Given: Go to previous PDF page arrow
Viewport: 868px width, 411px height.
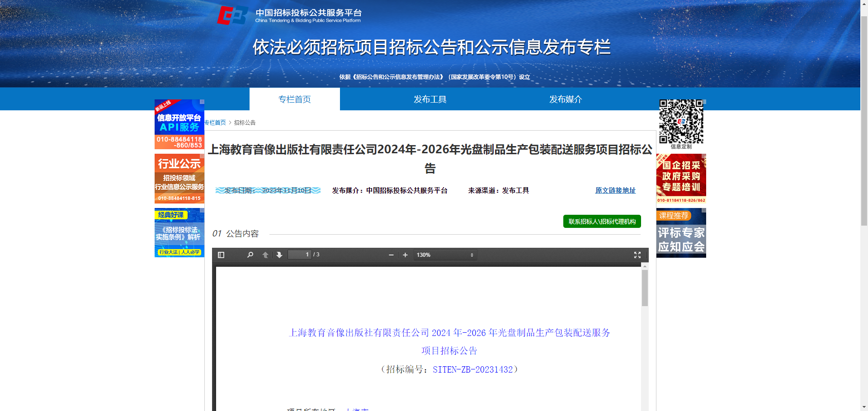Looking at the screenshot, I should pos(265,255).
